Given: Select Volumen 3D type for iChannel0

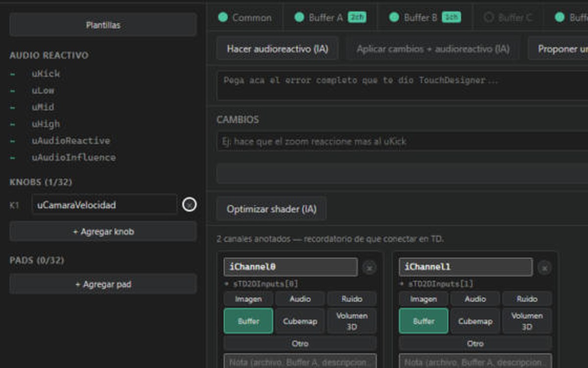Looking at the screenshot, I should (x=352, y=321).
